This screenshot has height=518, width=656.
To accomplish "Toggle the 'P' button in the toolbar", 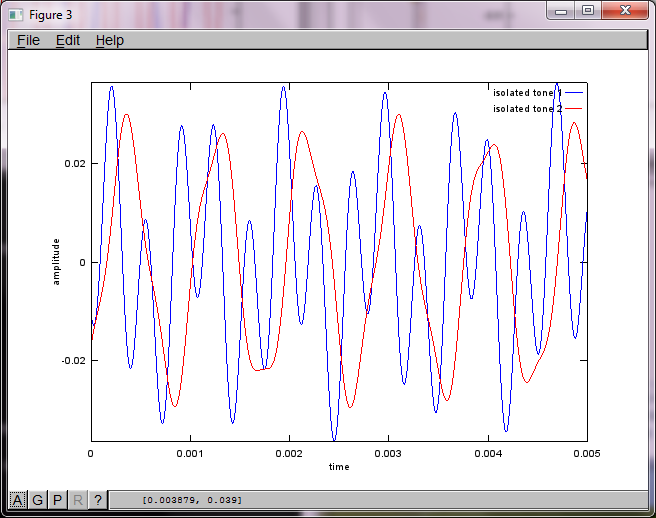I will pos(57,500).
